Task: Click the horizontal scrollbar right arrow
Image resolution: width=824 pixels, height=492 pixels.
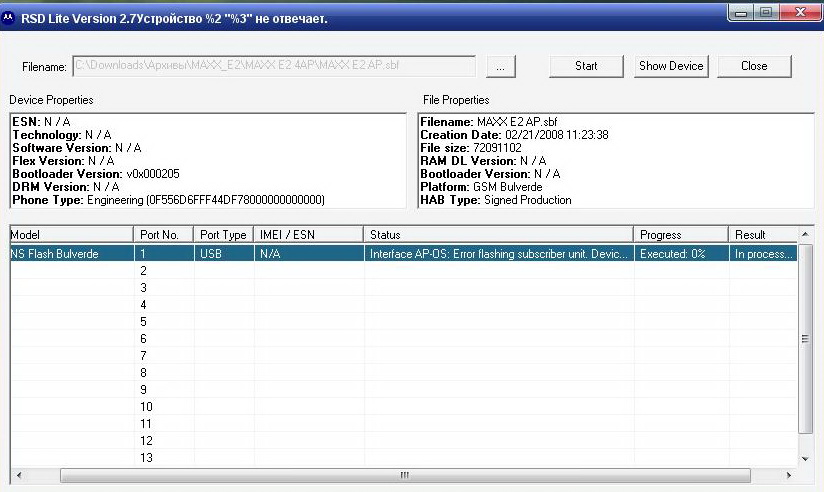Action: pyautogui.click(x=788, y=475)
